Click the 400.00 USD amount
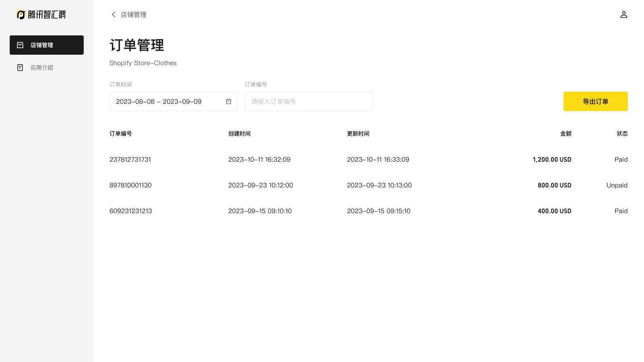 pos(555,211)
